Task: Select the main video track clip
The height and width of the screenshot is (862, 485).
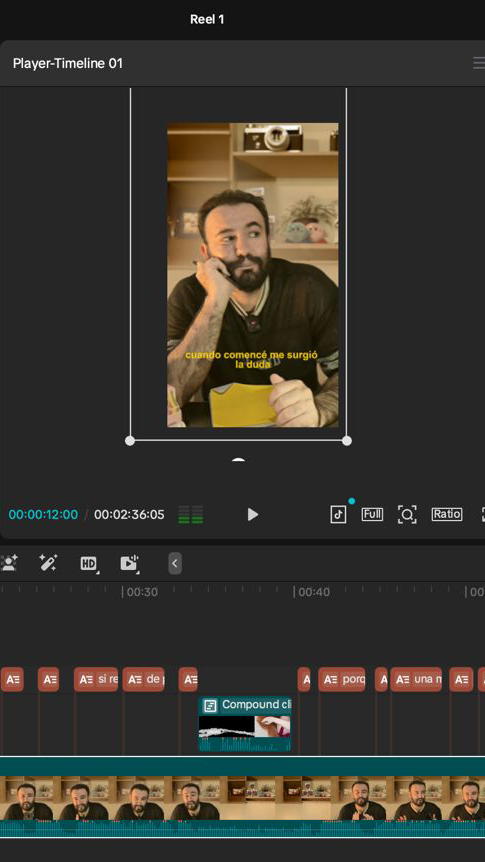Action: point(242,797)
